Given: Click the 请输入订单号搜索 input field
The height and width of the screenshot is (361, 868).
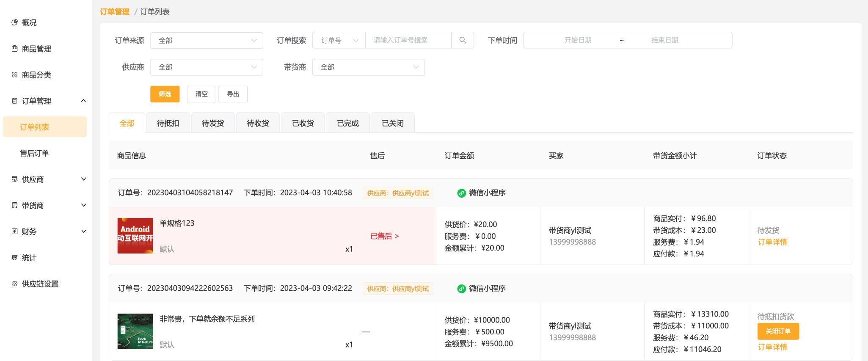Looking at the screenshot, I should click(408, 40).
